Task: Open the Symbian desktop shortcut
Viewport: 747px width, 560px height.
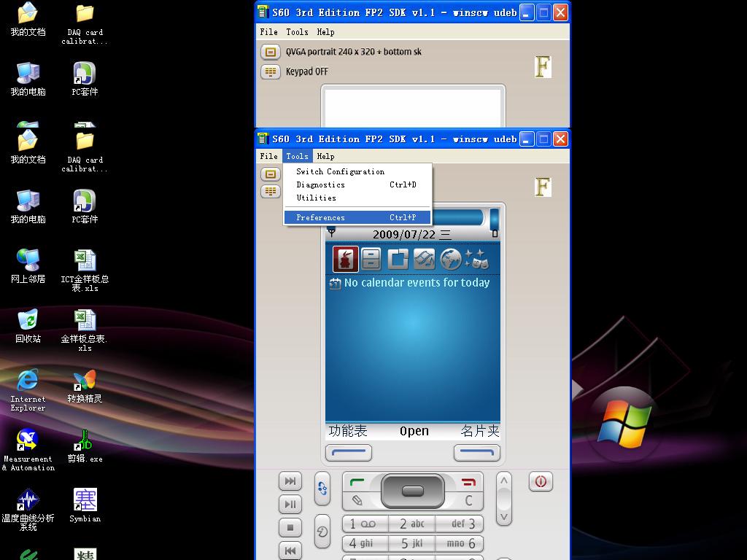Action: tap(85, 505)
